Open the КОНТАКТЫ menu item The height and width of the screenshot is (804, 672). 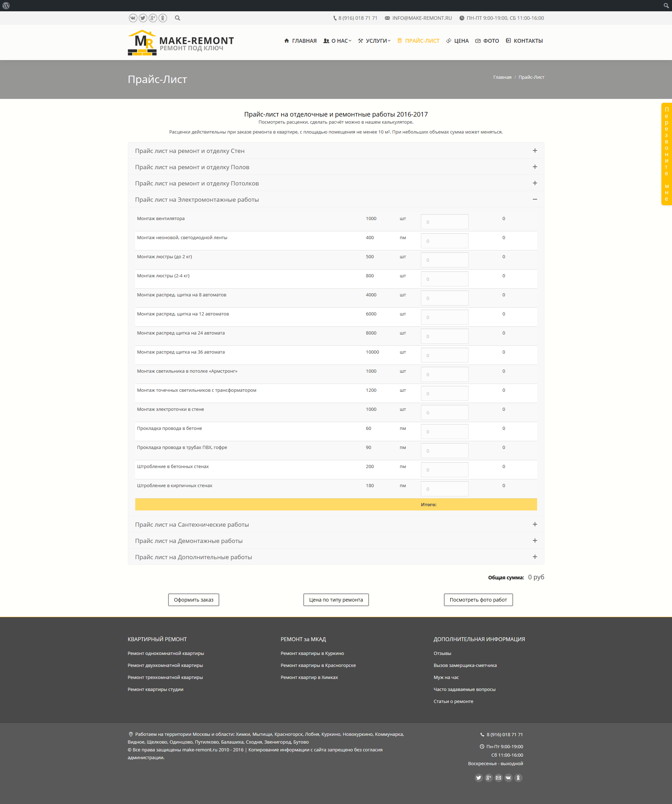click(x=524, y=41)
